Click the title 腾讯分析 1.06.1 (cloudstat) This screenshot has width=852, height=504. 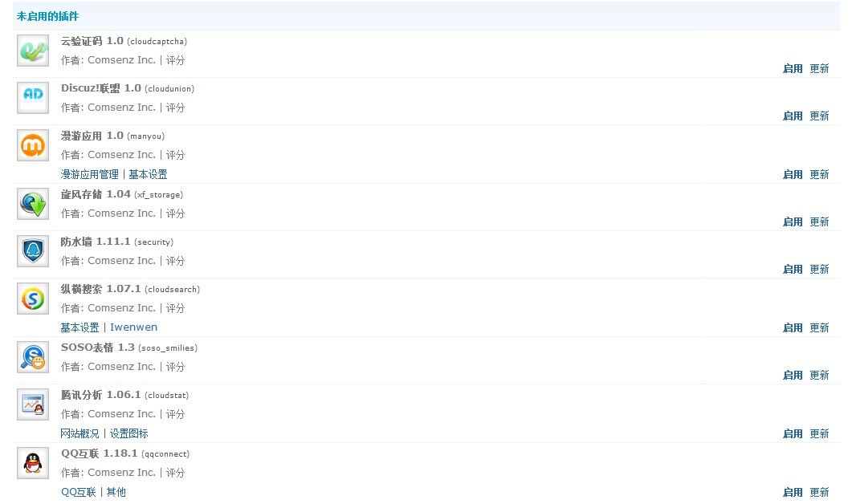(125, 395)
